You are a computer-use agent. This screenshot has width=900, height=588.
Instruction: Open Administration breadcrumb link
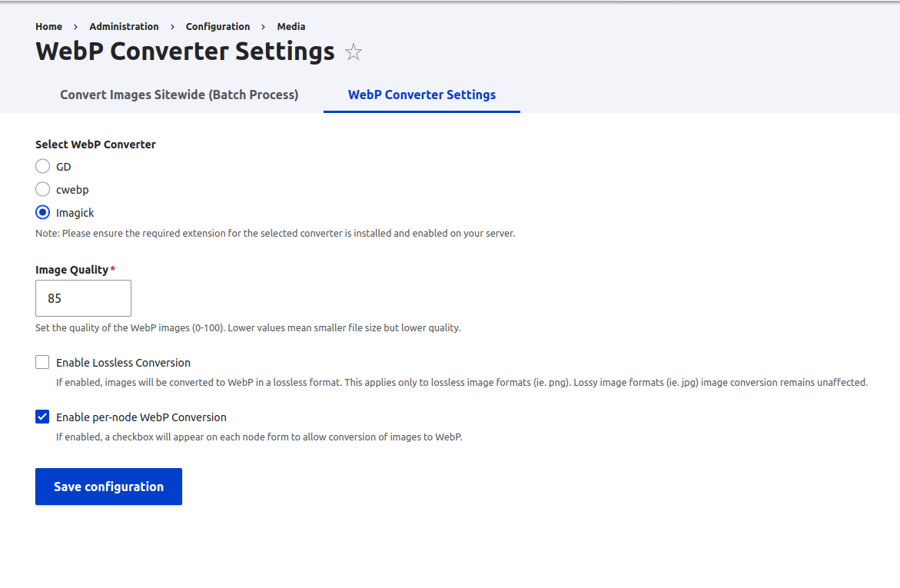[x=124, y=26]
